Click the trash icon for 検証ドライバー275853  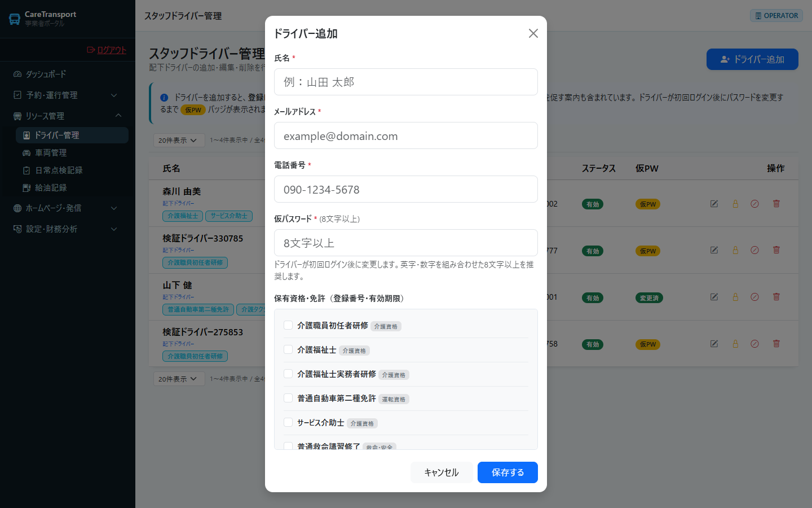pos(776,343)
